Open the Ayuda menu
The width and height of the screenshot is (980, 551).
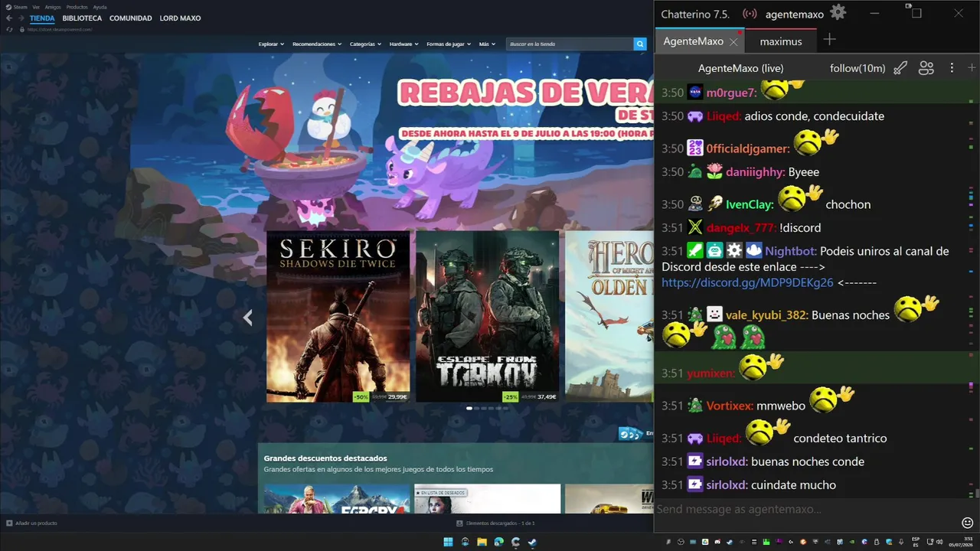(100, 7)
